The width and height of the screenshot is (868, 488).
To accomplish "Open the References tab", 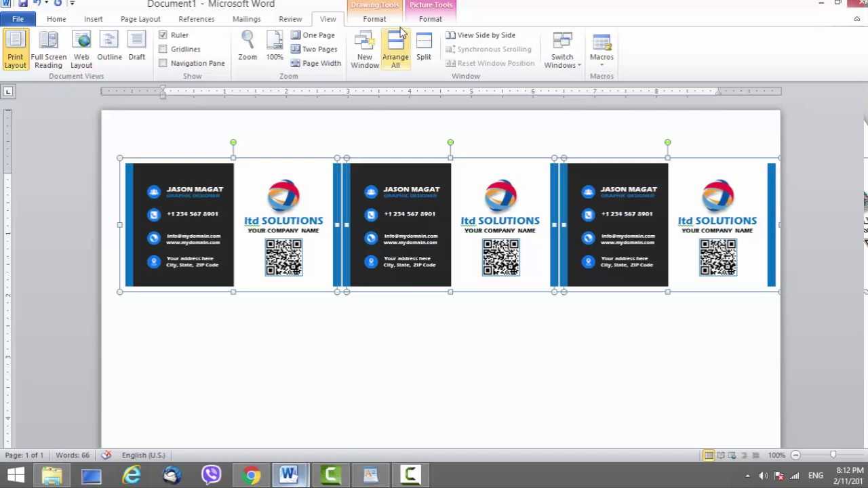I will [196, 19].
